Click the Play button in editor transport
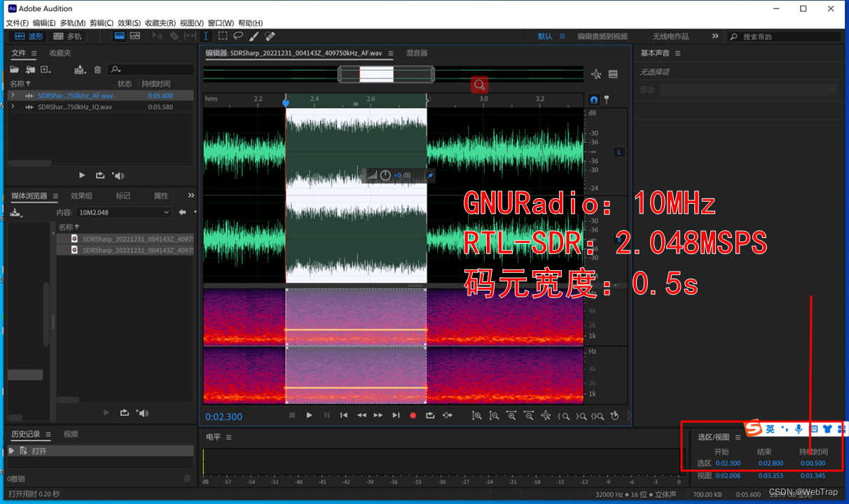Viewport: 849px width, 504px height. (309, 415)
